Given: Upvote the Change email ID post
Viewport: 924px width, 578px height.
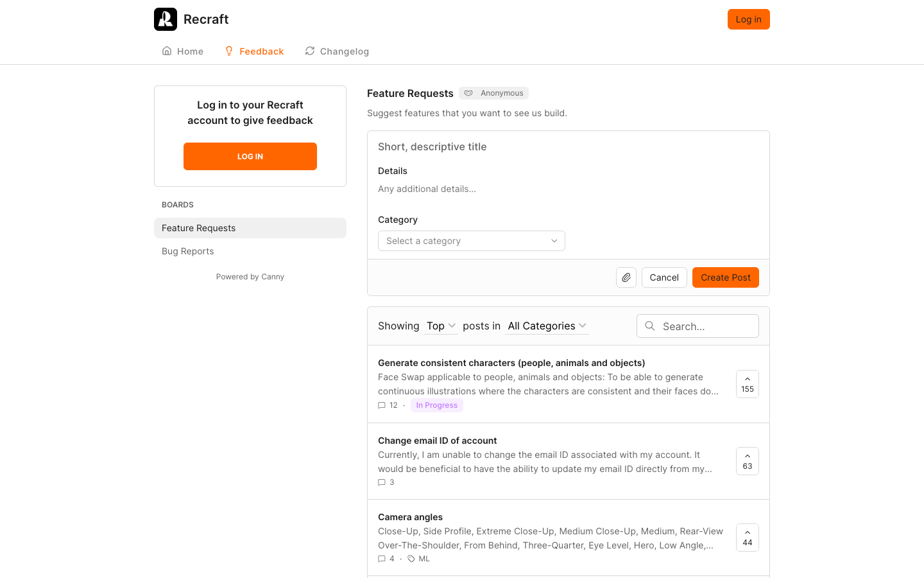Looking at the screenshot, I should pos(748,461).
